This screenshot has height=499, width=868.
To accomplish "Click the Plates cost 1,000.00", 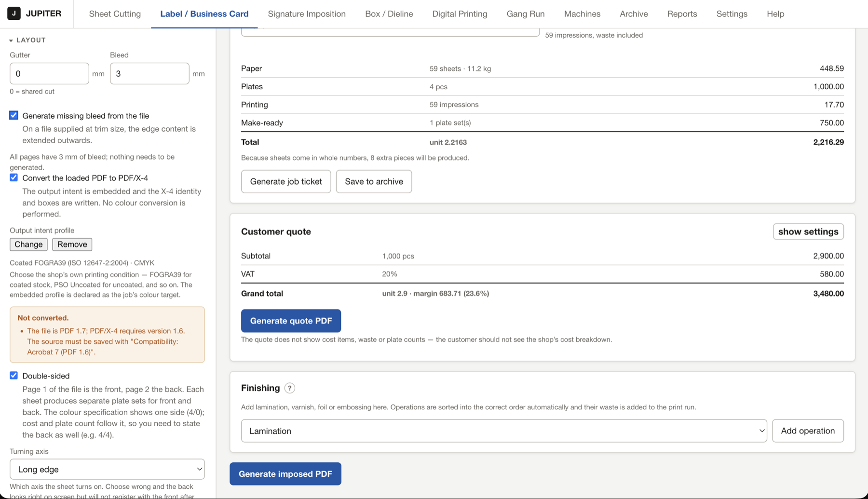I will (x=828, y=87).
